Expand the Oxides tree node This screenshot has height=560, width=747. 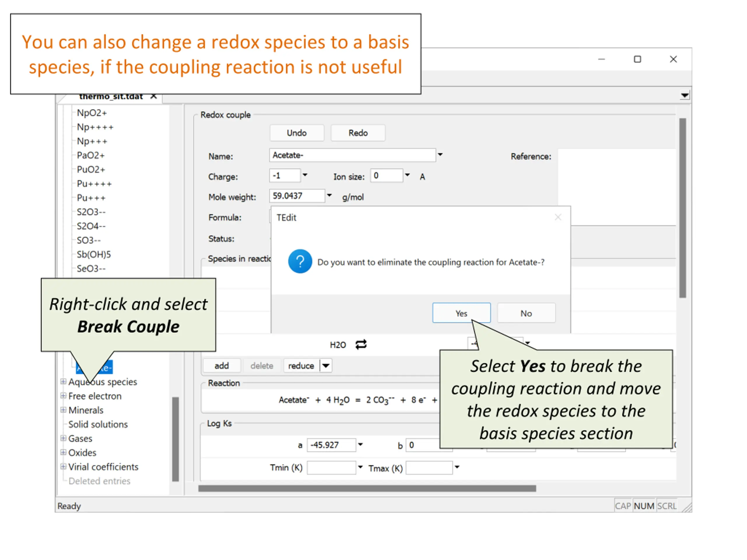63,452
